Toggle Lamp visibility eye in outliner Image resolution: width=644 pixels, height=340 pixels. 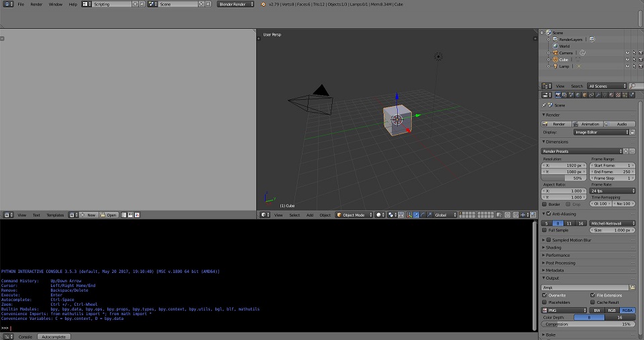627,66
